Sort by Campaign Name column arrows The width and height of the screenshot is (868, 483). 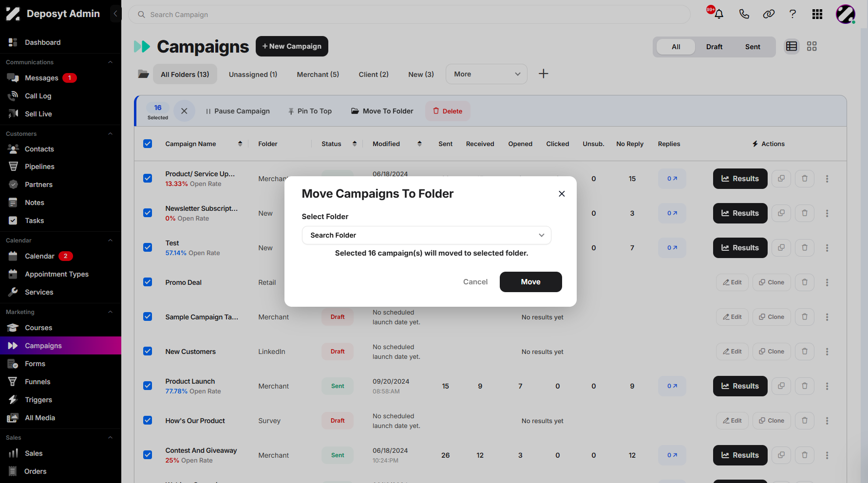240,144
